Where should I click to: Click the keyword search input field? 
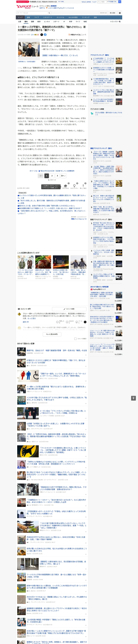32,13
